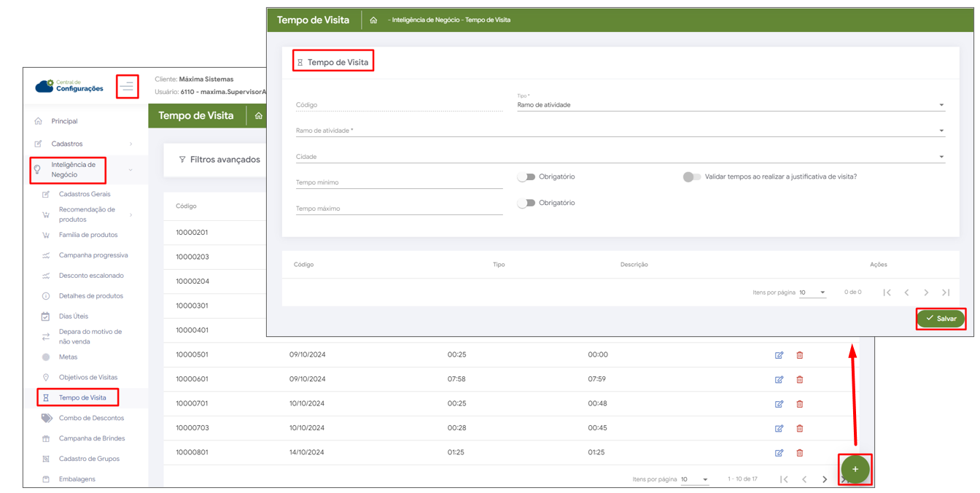Image resolution: width=980 pixels, height=493 pixels.
Task: Open the Tipo dropdown showing Ramo de atividade
Action: coord(729,105)
